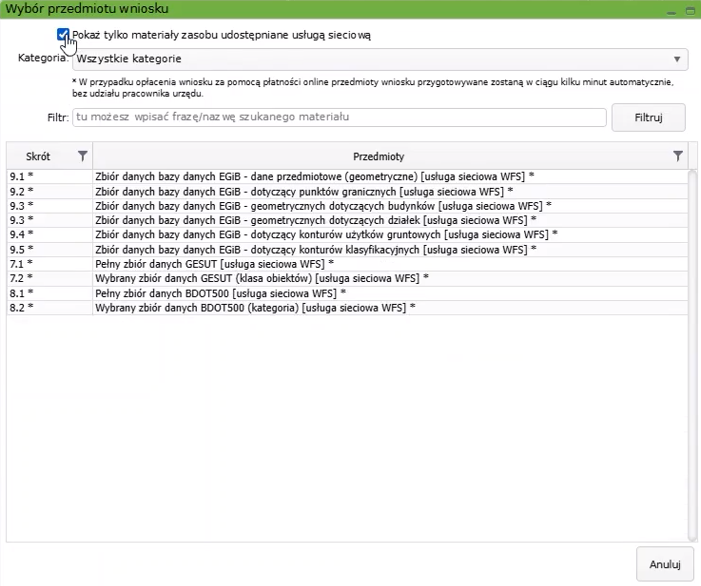701x586 pixels.
Task: Sort by the Przedmioty column header
Action: 378,156
